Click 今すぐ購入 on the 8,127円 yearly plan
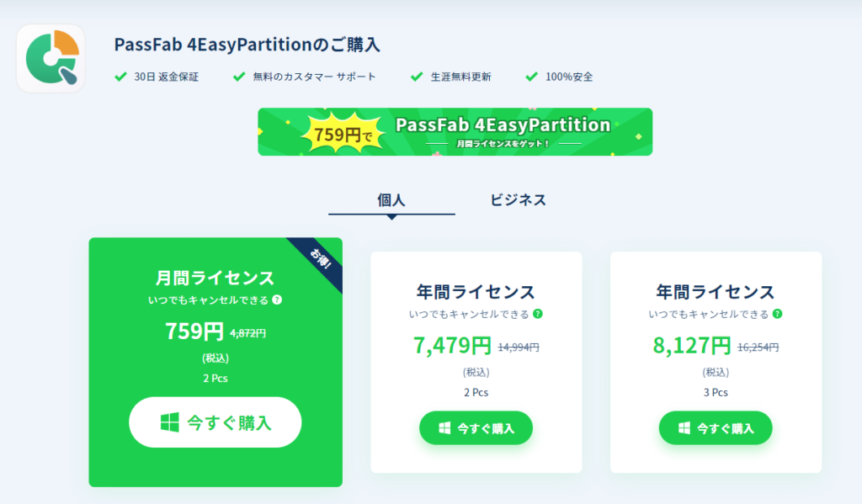This screenshot has width=862, height=504. [715, 427]
